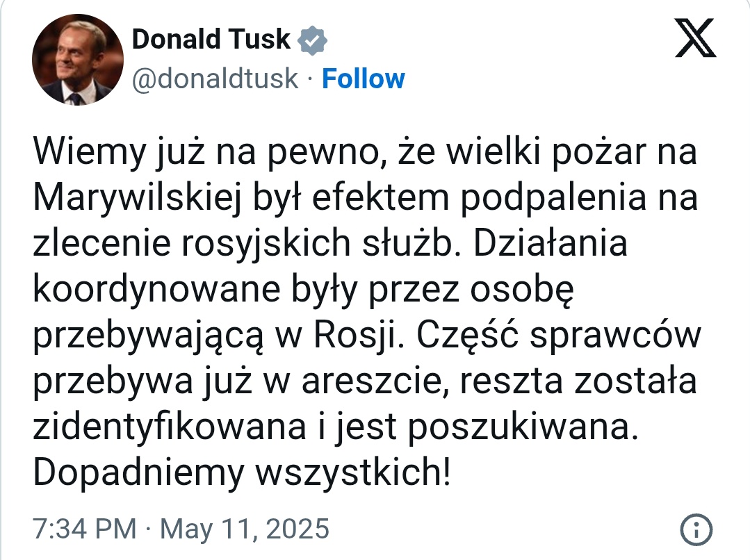
Task: Click the word poszukiwana in tweet
Action: (523, 427)
